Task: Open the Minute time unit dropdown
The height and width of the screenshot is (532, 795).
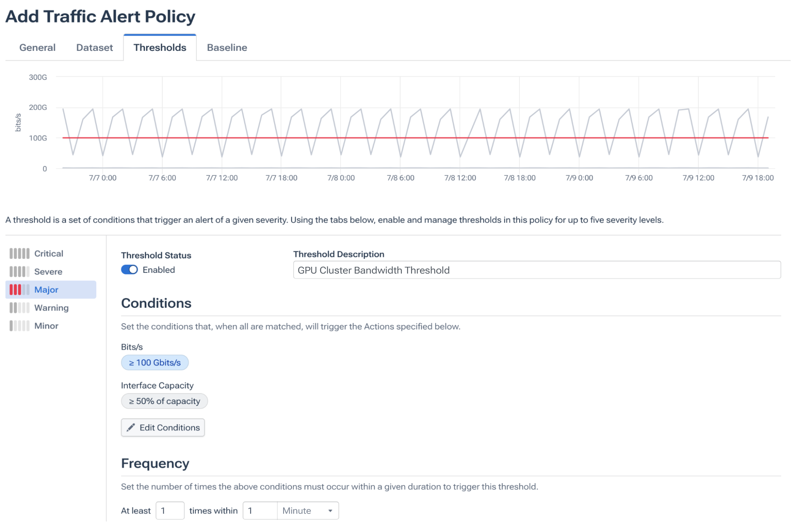Action: (x=308, y=511)
